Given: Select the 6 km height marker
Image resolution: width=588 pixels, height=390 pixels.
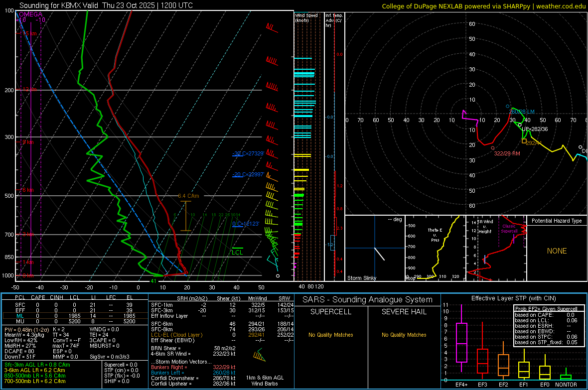Looking at the screenshot, I should pos(28,190).
